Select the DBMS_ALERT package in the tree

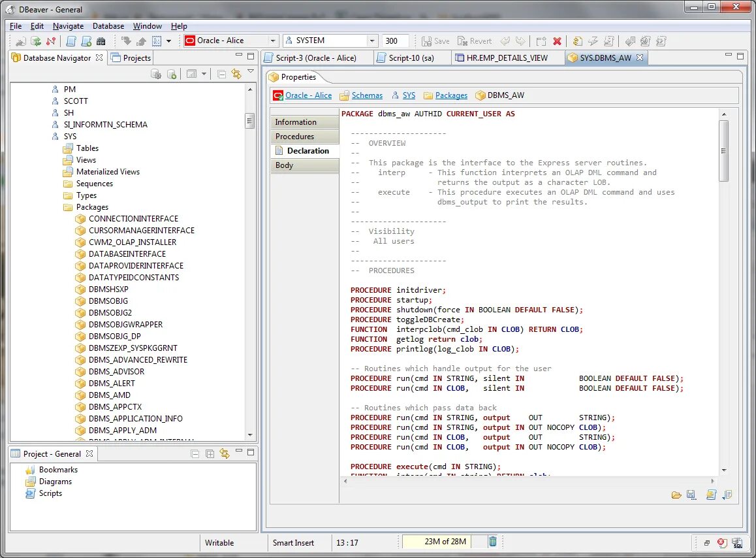[112, 384]
